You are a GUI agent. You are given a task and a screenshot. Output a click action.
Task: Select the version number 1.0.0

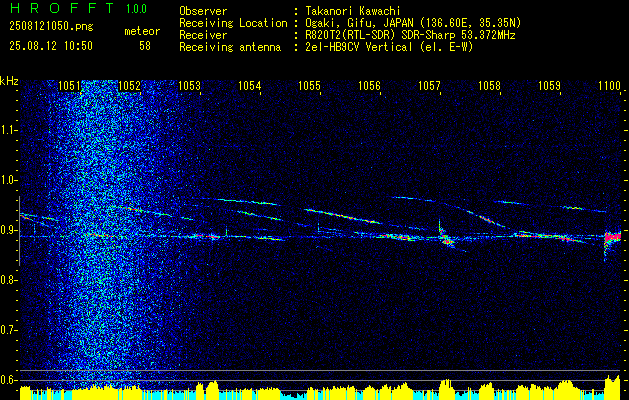click(x=136, y=8)
